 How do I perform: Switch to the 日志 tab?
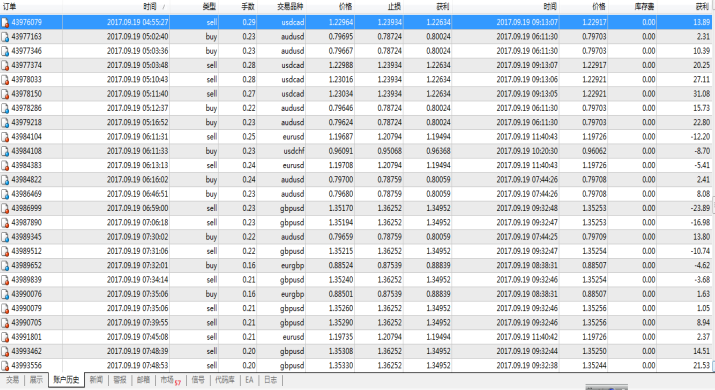(x=270, y=380)
